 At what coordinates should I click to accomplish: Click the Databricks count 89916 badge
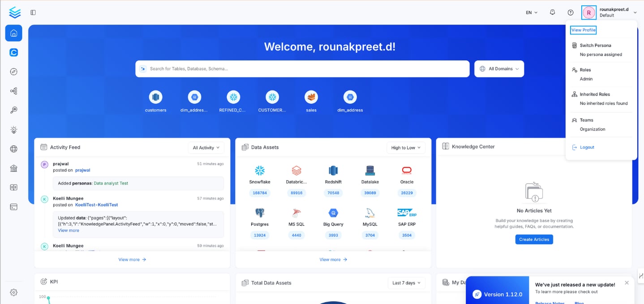[x=296, y=193]
